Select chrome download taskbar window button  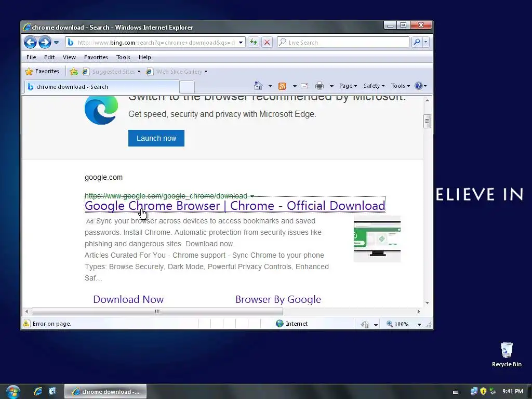[x=105, y=392]
